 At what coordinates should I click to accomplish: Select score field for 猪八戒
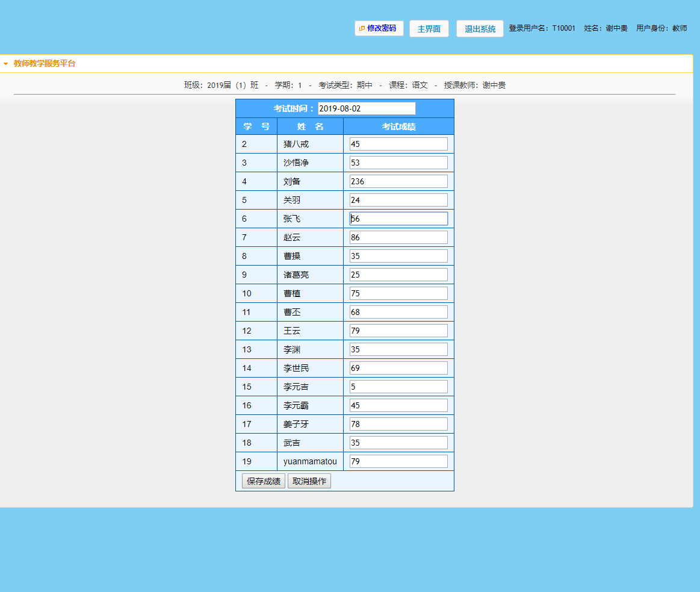tap(398, 144)
